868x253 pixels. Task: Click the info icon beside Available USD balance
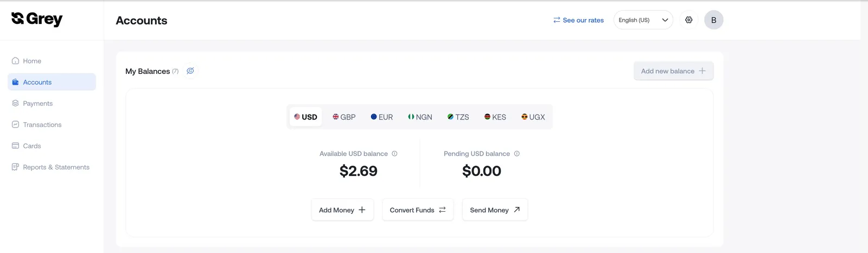point(394,154)
